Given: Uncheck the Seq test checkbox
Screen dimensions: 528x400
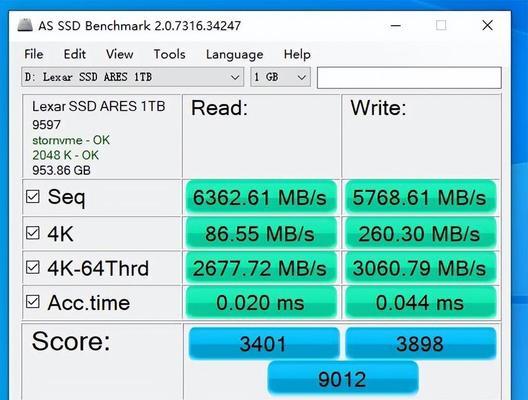Looking at the screenshot, I should 33,197.
